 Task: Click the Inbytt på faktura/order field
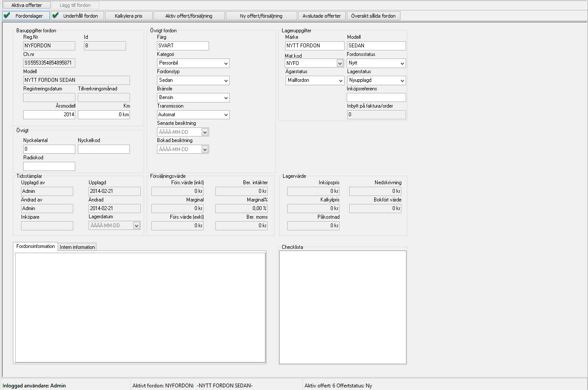click(x=376, y=115)
